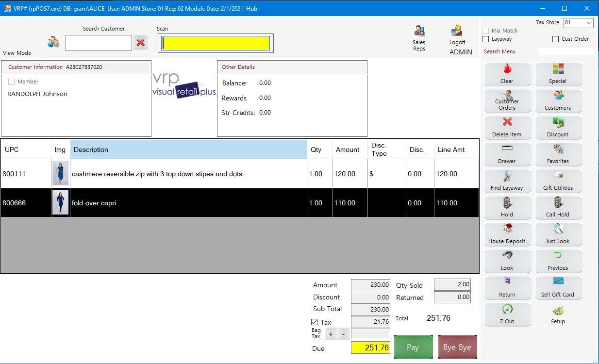The width and height of the screenshot is (599, 364).
Task: Select the row with UPC 800111
Action: 240,174
